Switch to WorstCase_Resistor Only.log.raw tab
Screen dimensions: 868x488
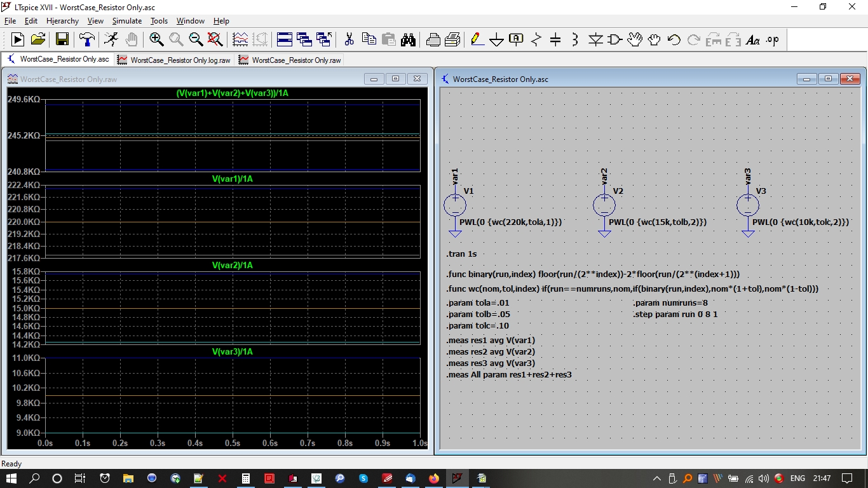174,60
